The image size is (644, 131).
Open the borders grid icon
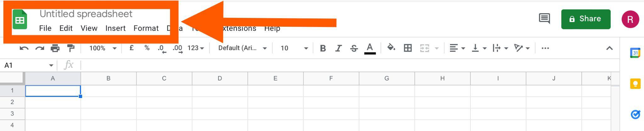tap(408, 48)
